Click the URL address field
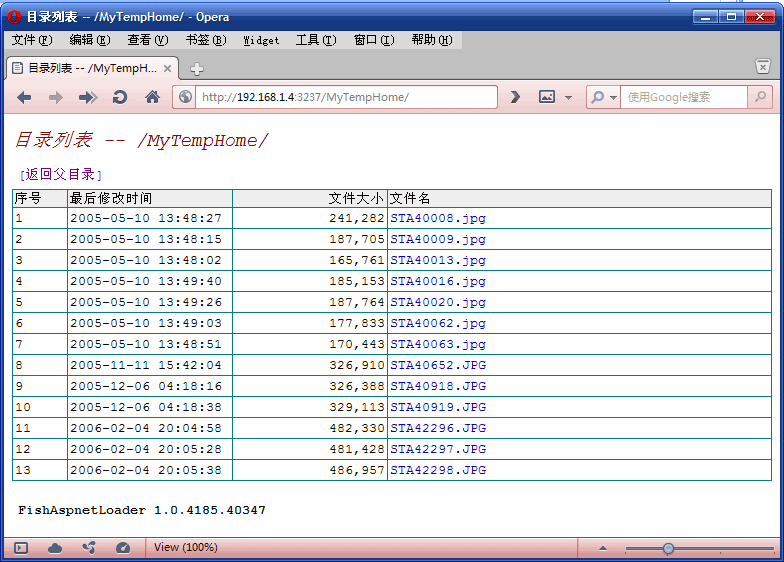The height and width of the screenshot is (562, 784). [345, 97]
